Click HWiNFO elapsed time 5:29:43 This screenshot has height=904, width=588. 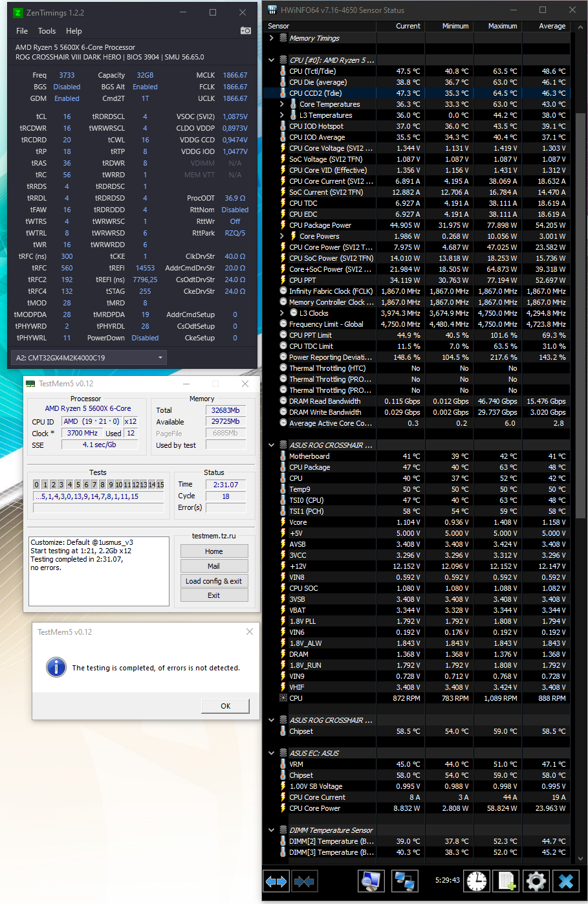point(448,880)
